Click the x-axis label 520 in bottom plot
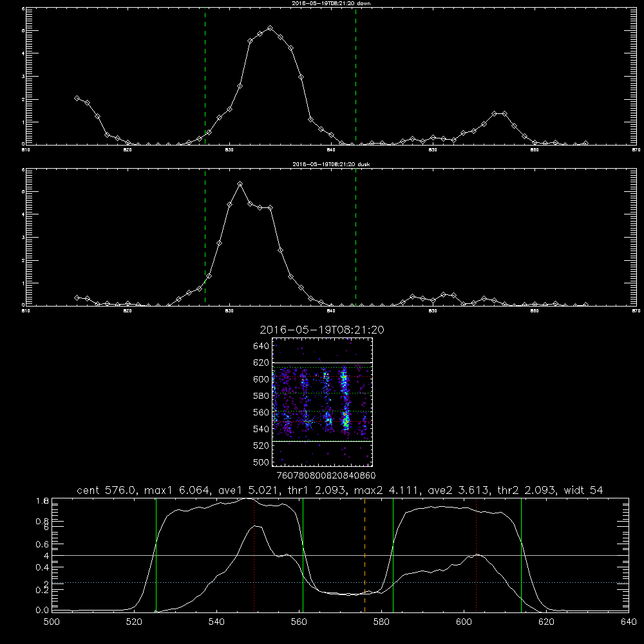The image size is (644, 644). pyautogui.click(x=134, y=622)
